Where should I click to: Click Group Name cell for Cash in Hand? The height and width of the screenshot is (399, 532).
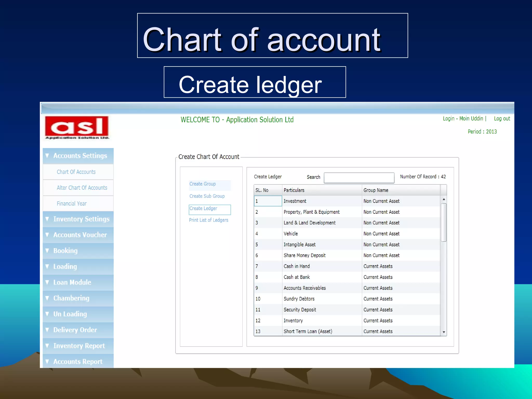coord(401,266)
